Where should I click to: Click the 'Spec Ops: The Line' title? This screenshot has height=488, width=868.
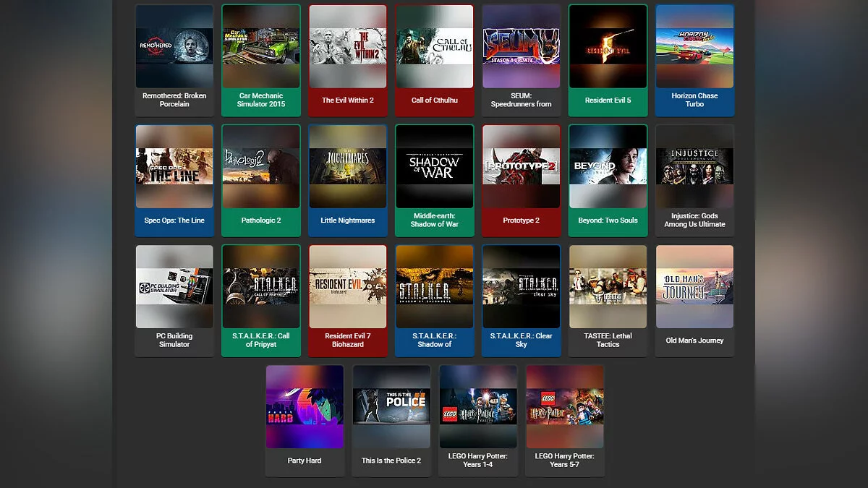point(174,221)
